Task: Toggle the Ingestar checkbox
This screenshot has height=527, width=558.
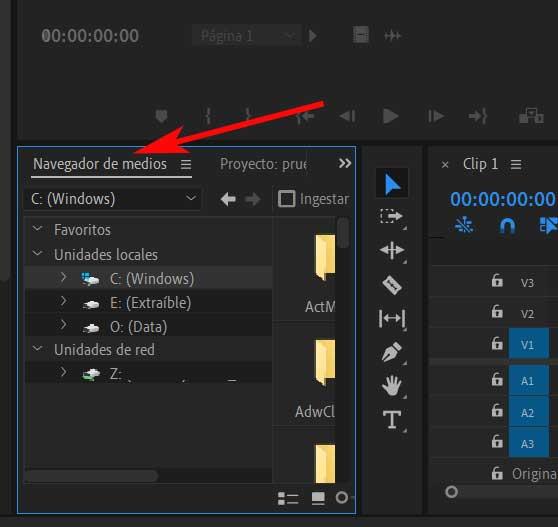Action: [286, 199]
